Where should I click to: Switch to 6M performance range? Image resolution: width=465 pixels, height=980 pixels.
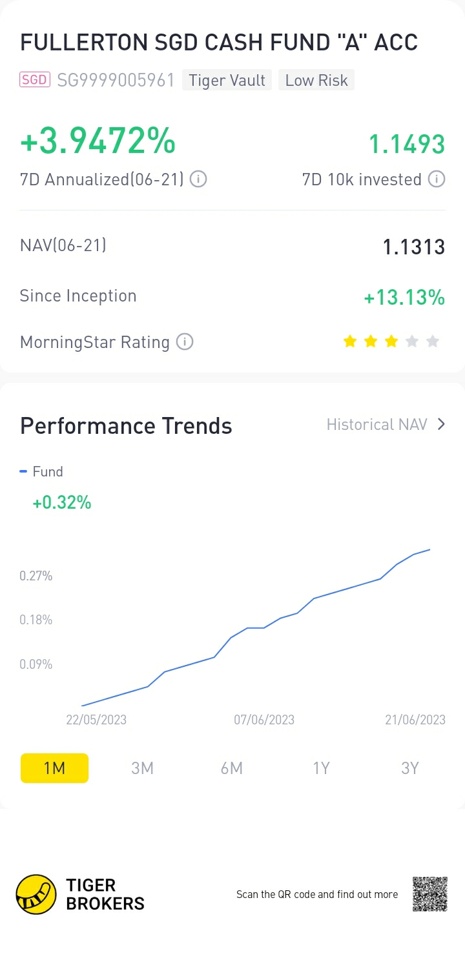pyautogui.click(x=231, y=768)
